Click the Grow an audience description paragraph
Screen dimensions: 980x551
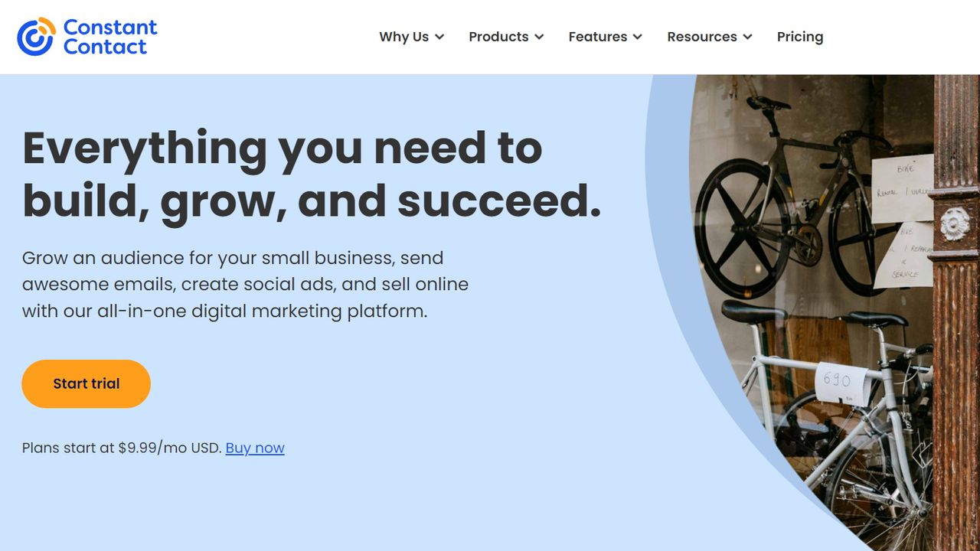(245, 285)
